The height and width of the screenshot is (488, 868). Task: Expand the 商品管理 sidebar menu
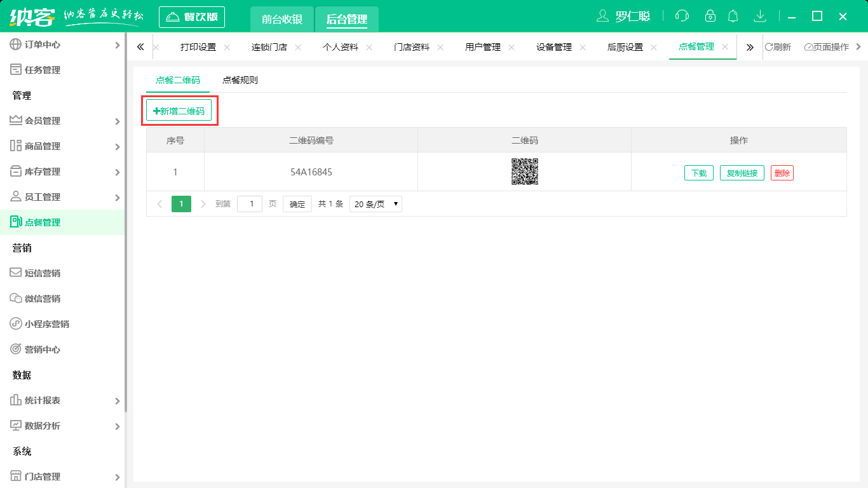tap(62, 146)
